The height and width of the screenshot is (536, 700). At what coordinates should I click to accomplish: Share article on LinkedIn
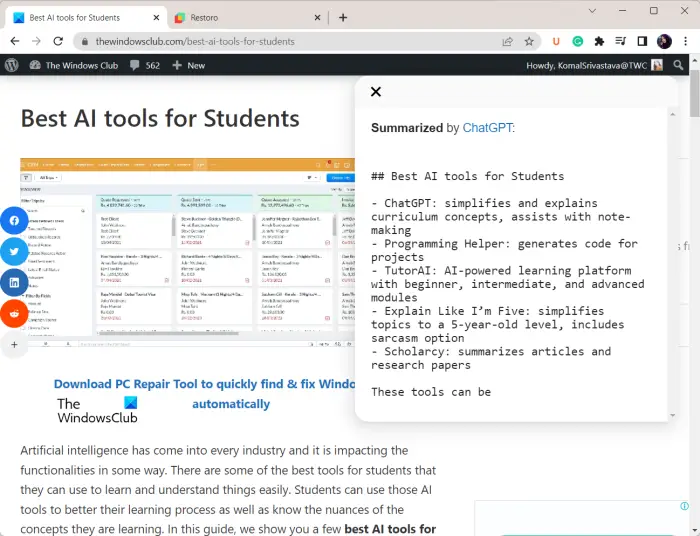14,283
